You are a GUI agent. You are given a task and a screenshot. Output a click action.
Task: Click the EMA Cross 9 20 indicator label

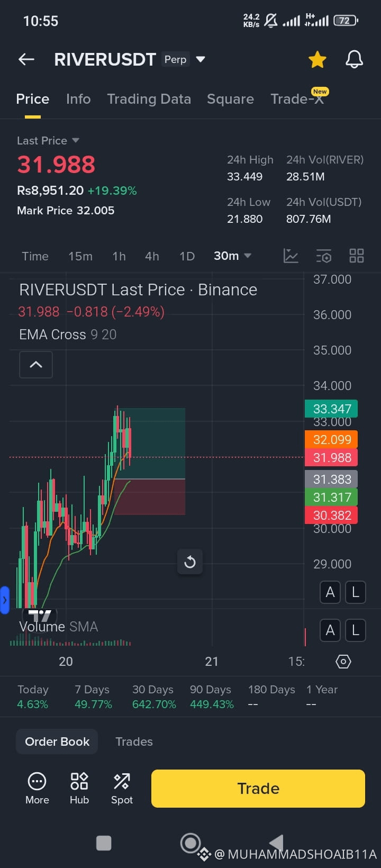click(68, 334)
